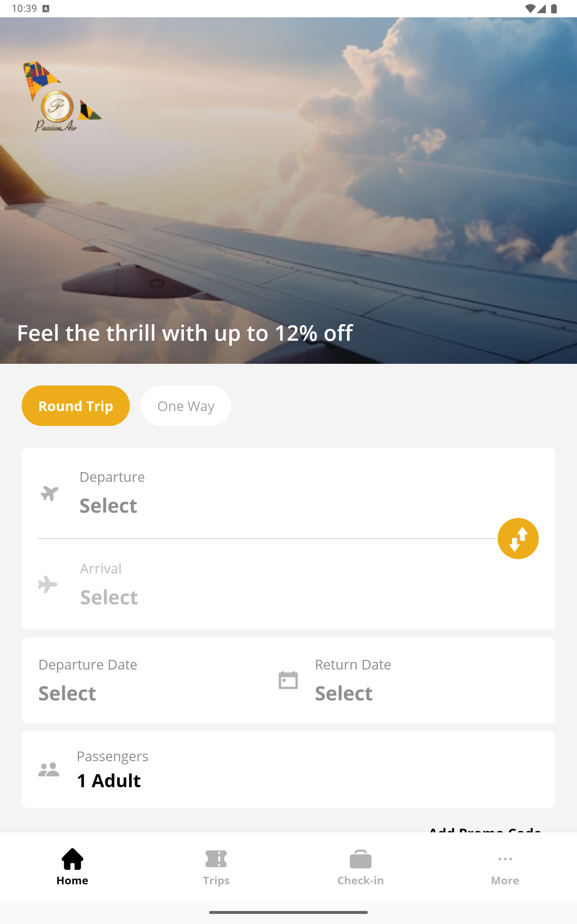
Task: Tap the passengers group icon
Action: click(x=49, y=770)
